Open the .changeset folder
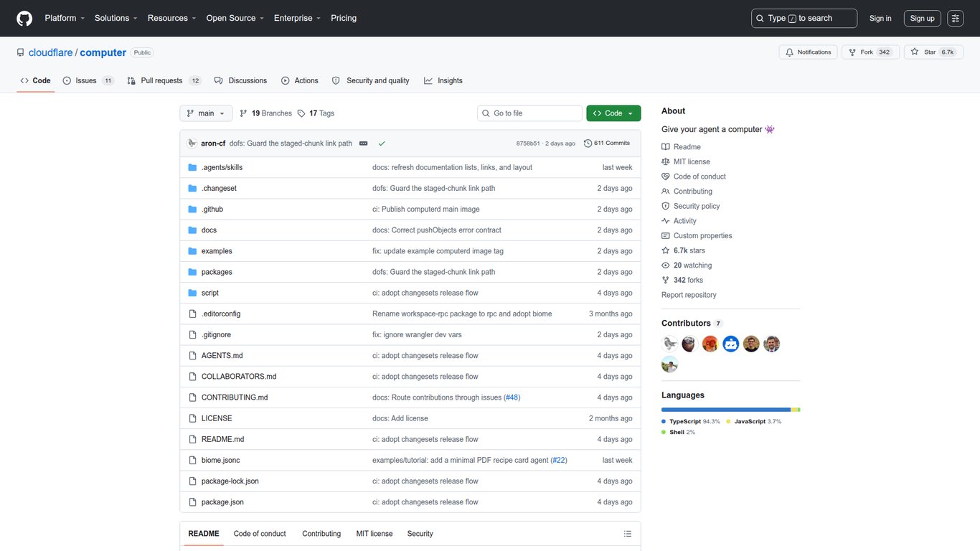The width and height of the screenshot is (980, 551). pos(219,188)
